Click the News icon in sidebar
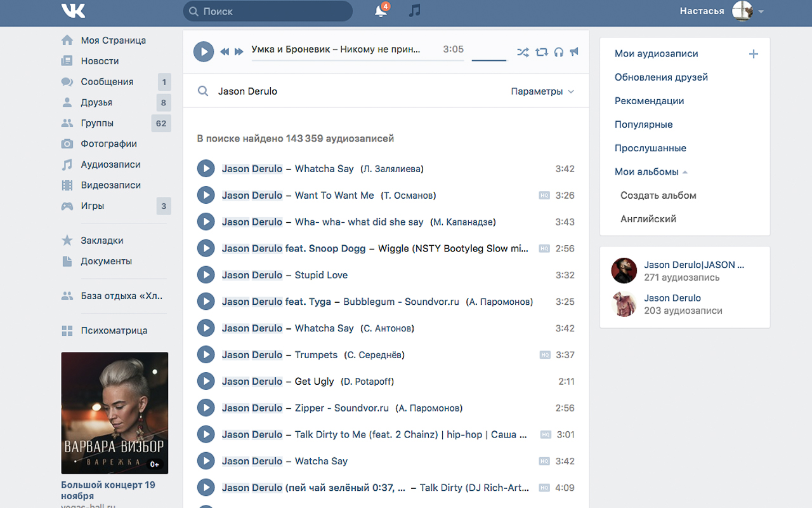The image size is (812, 508). 67,61
